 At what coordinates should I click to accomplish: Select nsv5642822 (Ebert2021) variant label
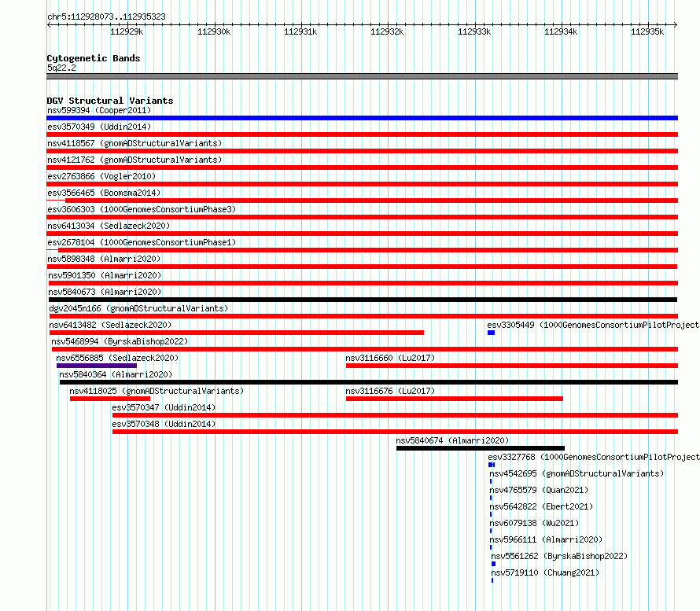pyautogui.click(x=541, y=506)
